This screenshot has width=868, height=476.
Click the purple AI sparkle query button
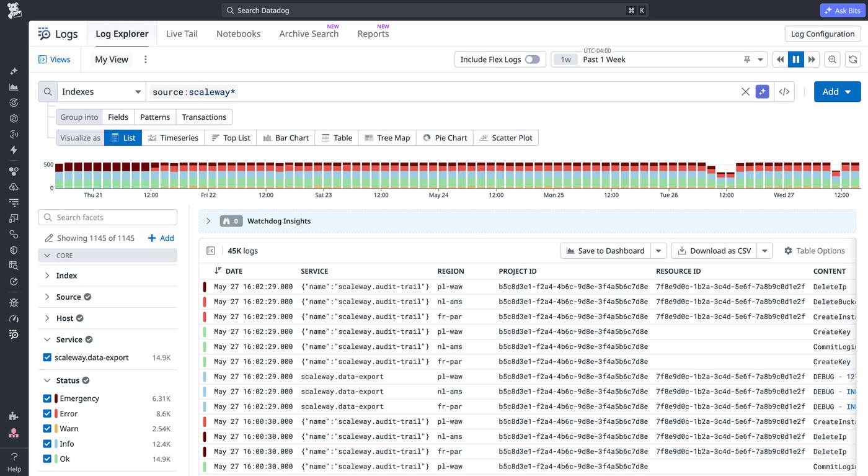coord(763,92)
